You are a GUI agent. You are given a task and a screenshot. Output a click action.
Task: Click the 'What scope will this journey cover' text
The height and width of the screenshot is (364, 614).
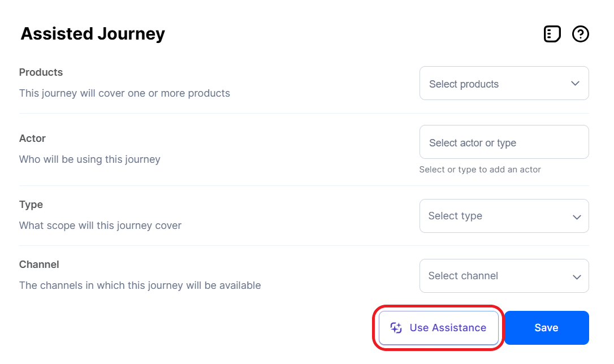click(x=100, y=226)
